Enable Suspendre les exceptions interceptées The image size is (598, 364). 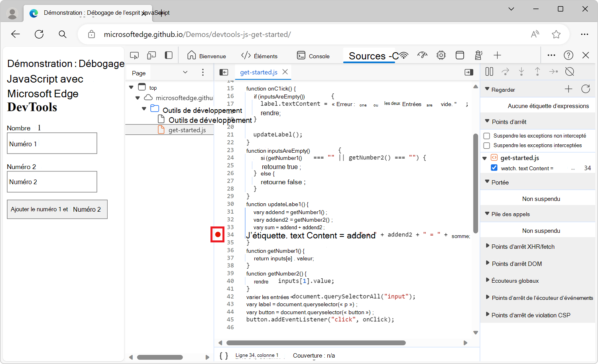pyautogui.click(x=486, y=145)
